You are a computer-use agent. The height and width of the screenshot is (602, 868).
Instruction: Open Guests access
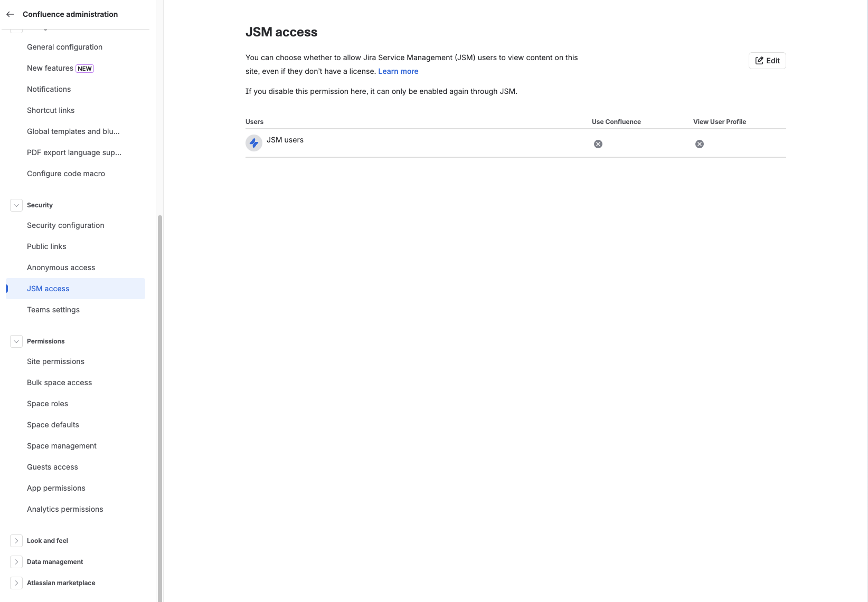tap(76, 467)
